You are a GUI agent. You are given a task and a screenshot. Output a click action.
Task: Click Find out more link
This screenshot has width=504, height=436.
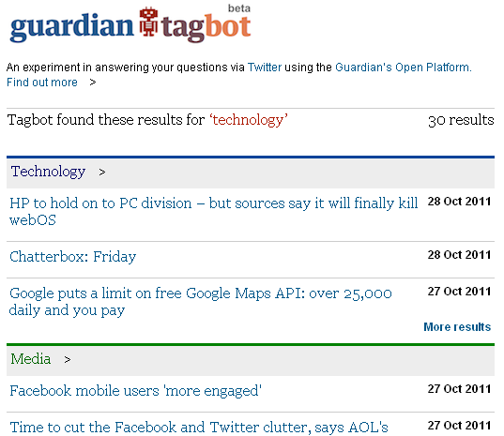(x=42, y=83)
